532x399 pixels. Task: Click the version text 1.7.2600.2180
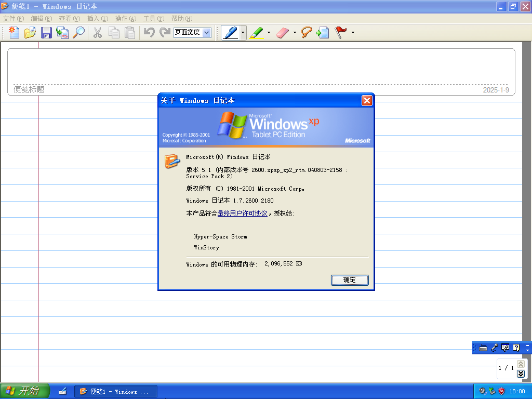click(253, 201)
